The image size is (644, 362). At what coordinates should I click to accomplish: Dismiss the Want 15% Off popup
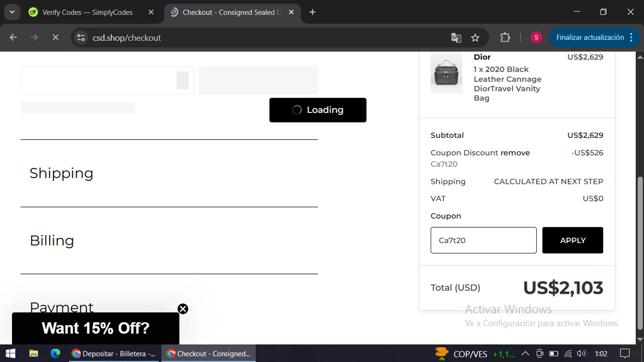(183, 309)
